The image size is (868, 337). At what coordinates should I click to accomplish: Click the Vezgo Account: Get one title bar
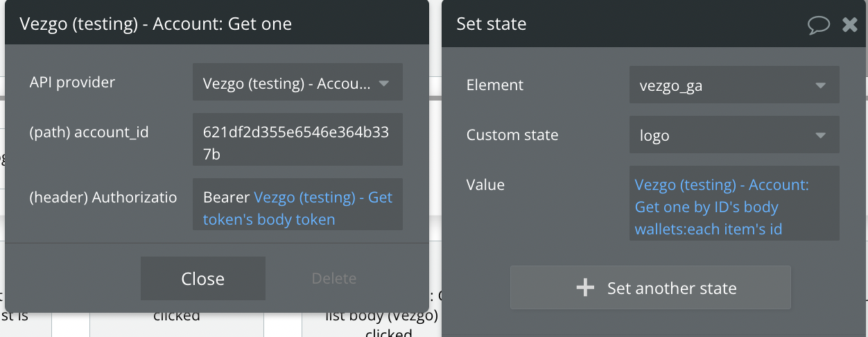(156, 24)
